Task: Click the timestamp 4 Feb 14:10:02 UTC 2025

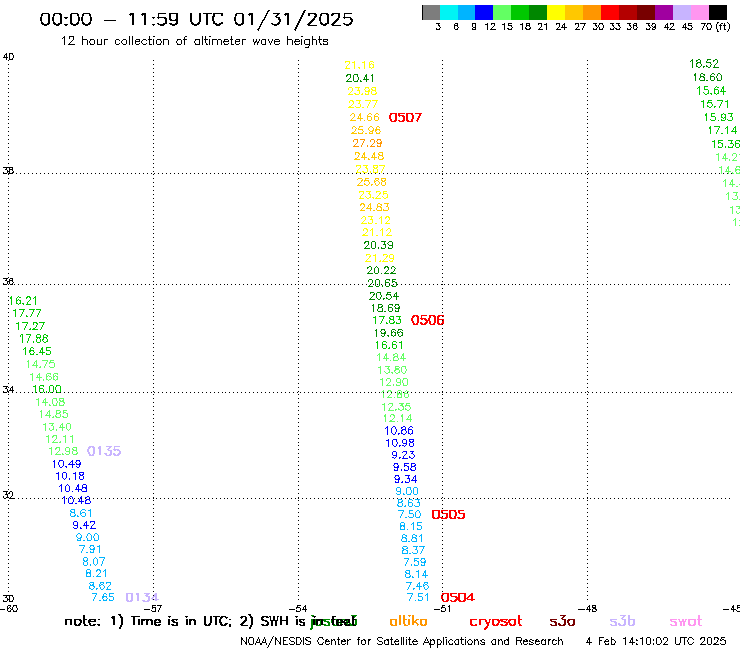Action: (656, 642)
